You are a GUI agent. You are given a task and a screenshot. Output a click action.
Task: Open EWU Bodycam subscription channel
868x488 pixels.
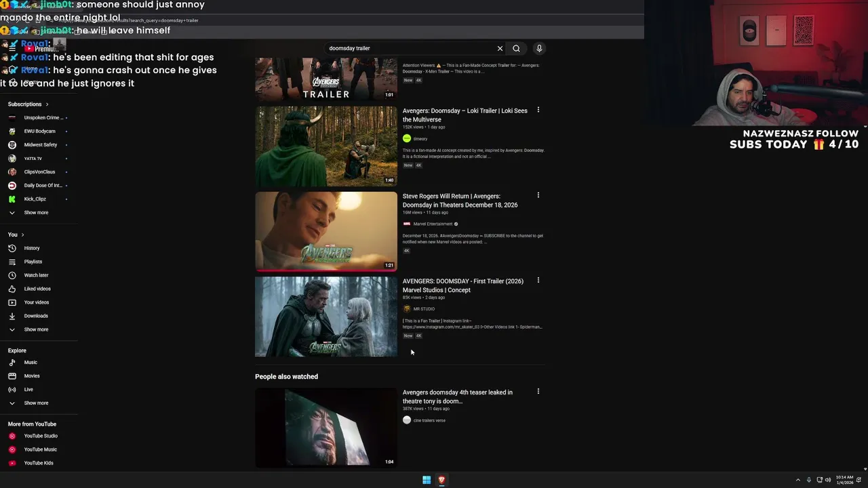[38, 131]
